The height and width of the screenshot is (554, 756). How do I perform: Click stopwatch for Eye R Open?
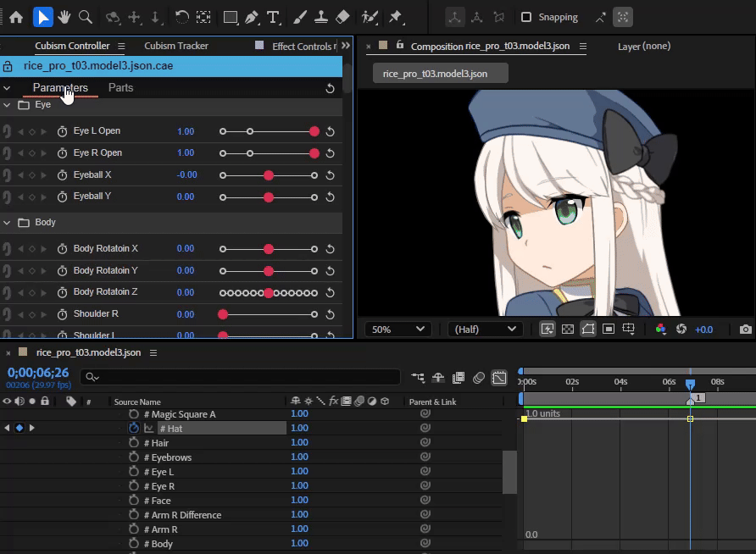[x=62, y=153]
